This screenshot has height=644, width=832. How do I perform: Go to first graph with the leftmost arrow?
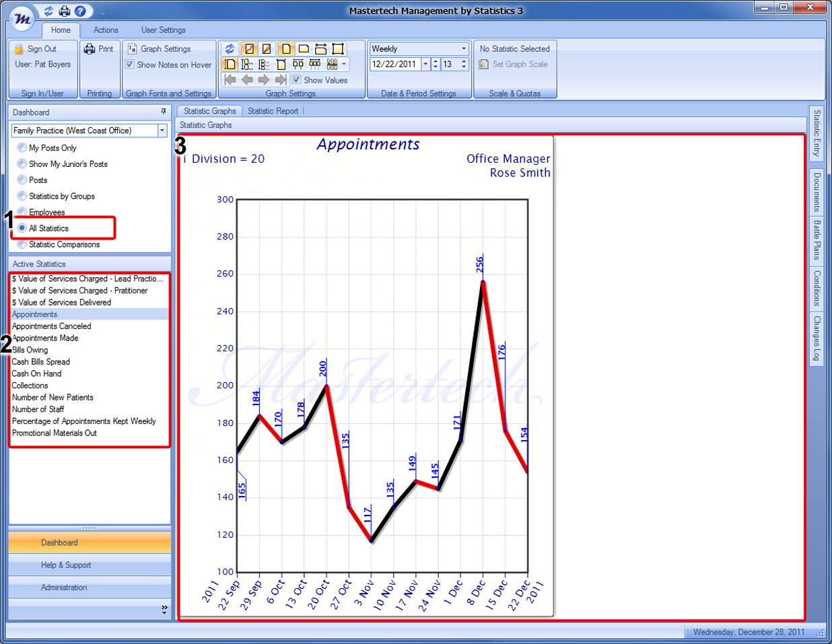click(230, 80)
